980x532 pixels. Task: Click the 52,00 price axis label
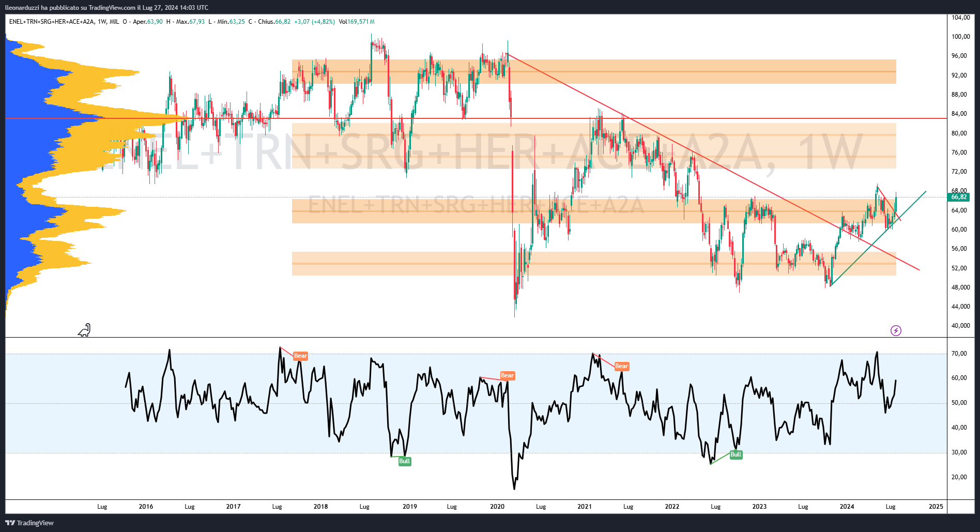coord(959,268)
